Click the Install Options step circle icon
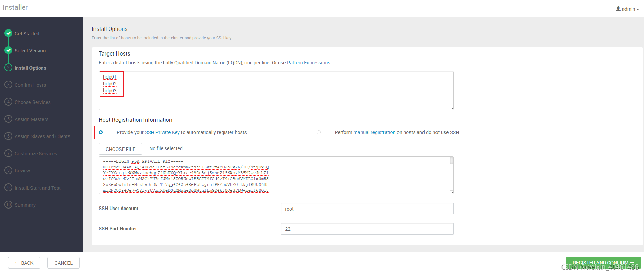This screenshot has width=644, height=274. (x=9, y=68)
